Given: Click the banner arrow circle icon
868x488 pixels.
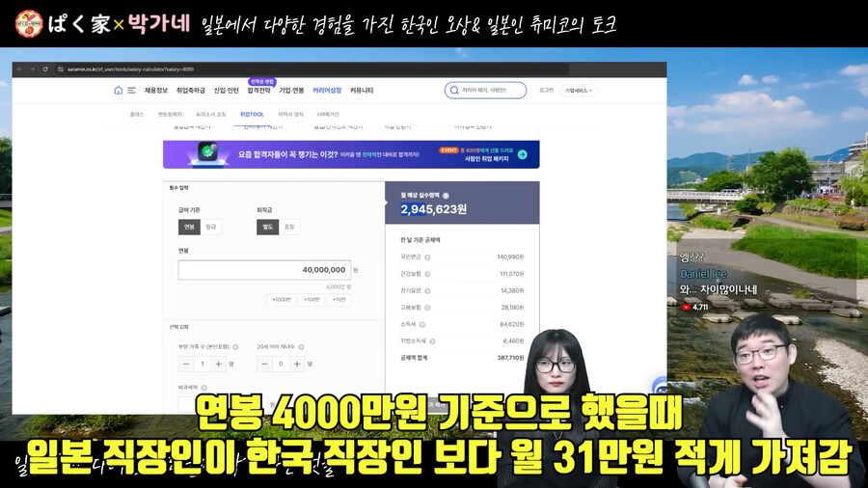Looking at the screenshot, I should [x=523, y=154].
